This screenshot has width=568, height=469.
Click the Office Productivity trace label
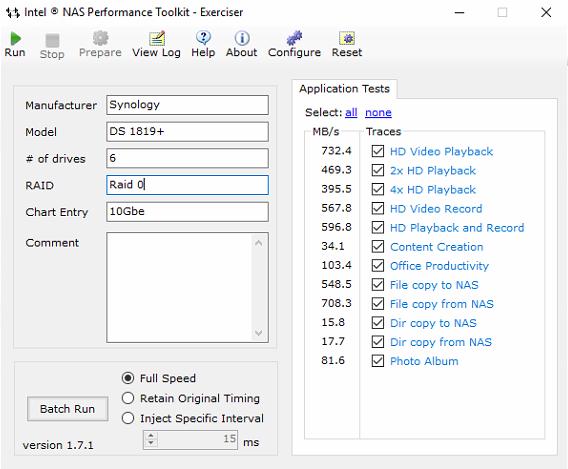pyautogui.click(x=439, y=266)
